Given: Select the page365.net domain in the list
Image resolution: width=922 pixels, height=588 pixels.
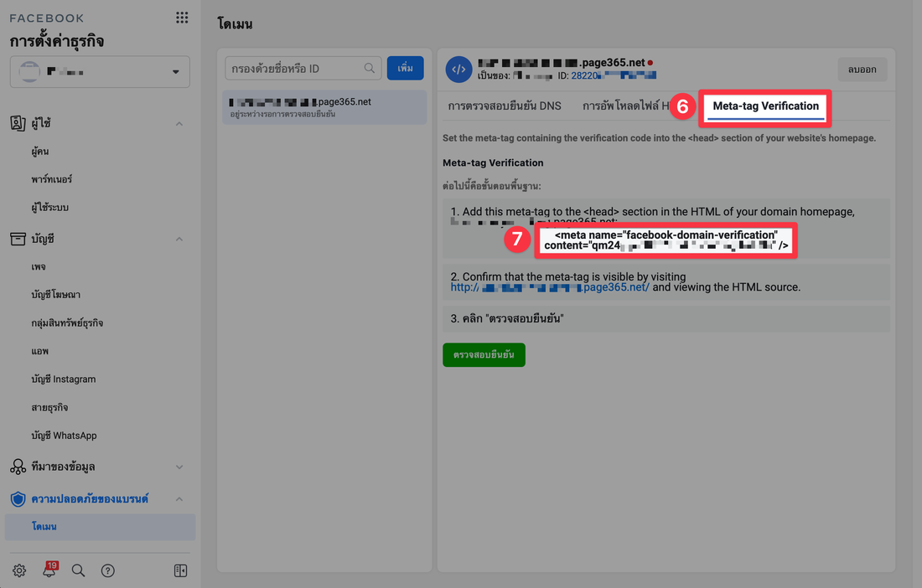Looking at the screenshot, I should point(324,107).
